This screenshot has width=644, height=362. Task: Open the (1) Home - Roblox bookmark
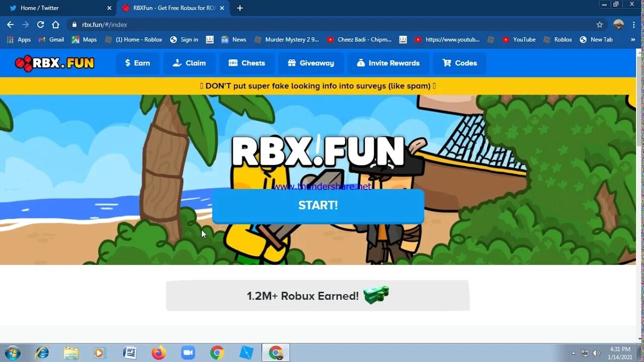[x=133, y=40]
